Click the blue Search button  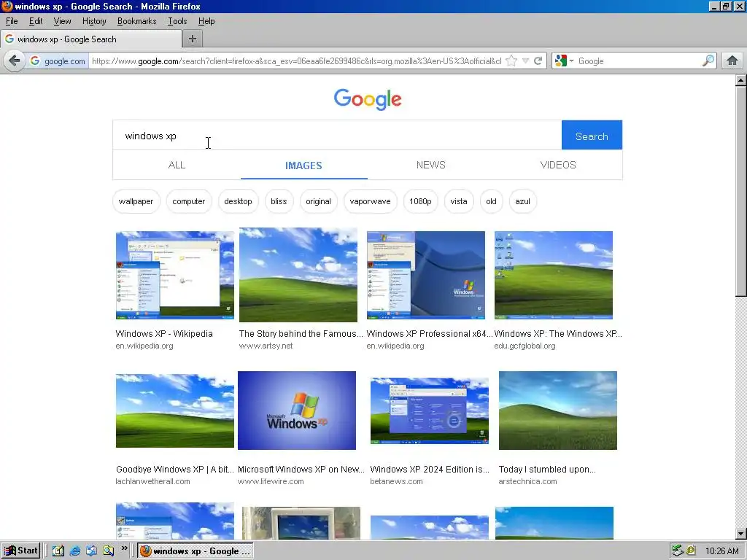point(592,136)
